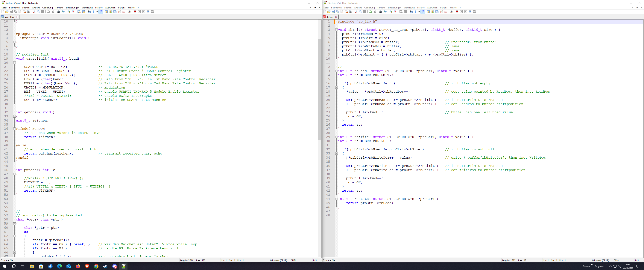Click ANSI encoding in status bar
Image resolution: width=644 pixels, height=270 pixels.
293,260
